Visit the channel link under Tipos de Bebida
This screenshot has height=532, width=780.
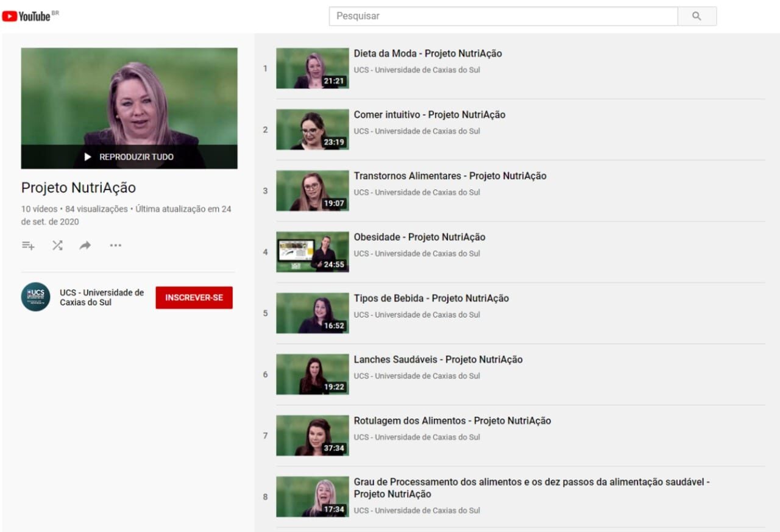(417, 315)
